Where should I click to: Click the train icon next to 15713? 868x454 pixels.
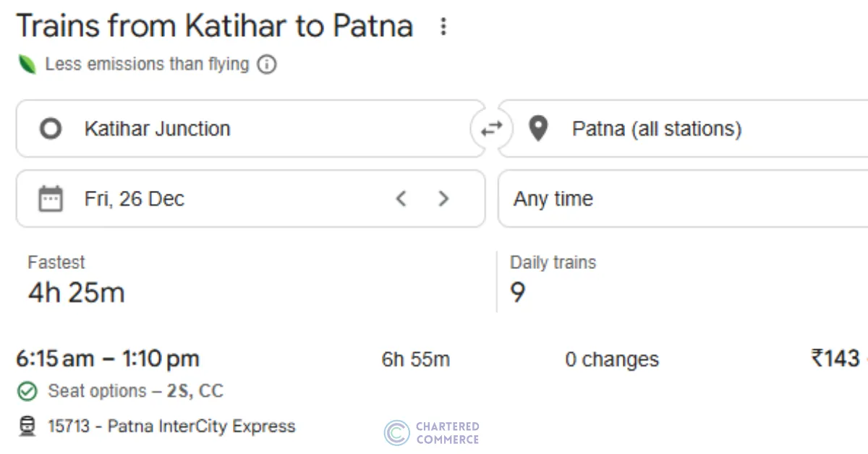(x=27, y=426)
